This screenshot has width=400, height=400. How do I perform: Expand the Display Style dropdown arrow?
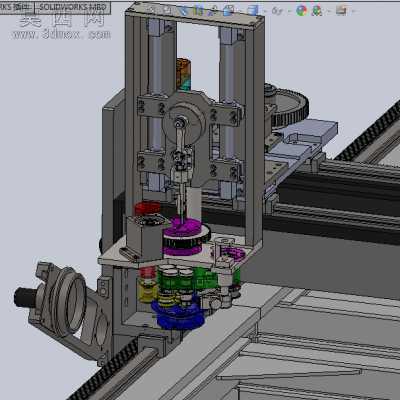pyautogui.click(x=265, y=11)
